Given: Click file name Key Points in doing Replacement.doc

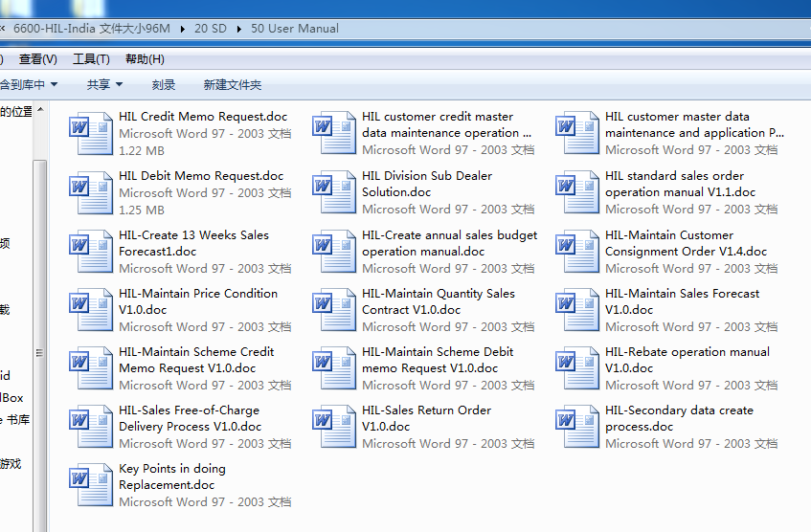Looking at the screenshot, I should pos(172,477).
